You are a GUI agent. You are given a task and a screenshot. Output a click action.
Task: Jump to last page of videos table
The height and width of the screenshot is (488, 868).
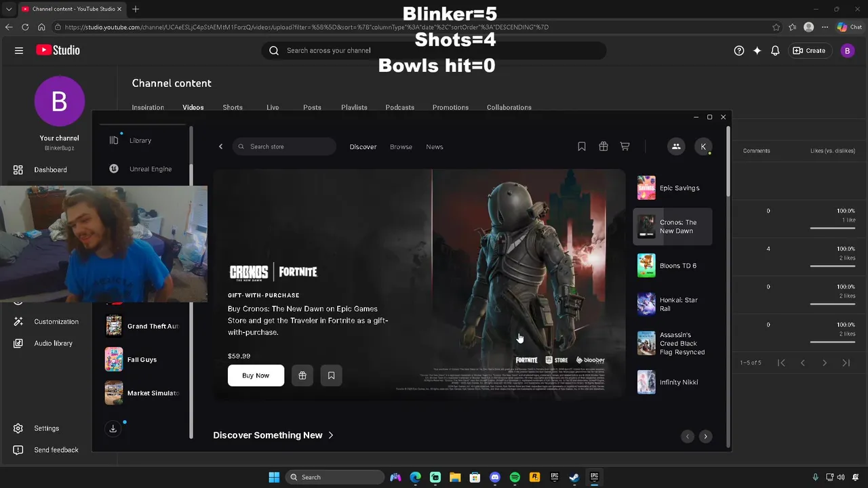pyautogui.click(x=846, y=363)
